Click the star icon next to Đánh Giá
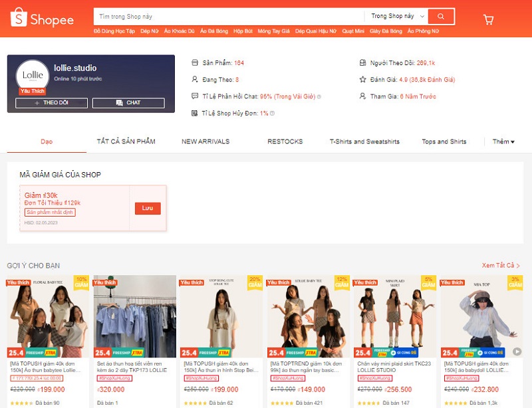 [x=362, y=80]
